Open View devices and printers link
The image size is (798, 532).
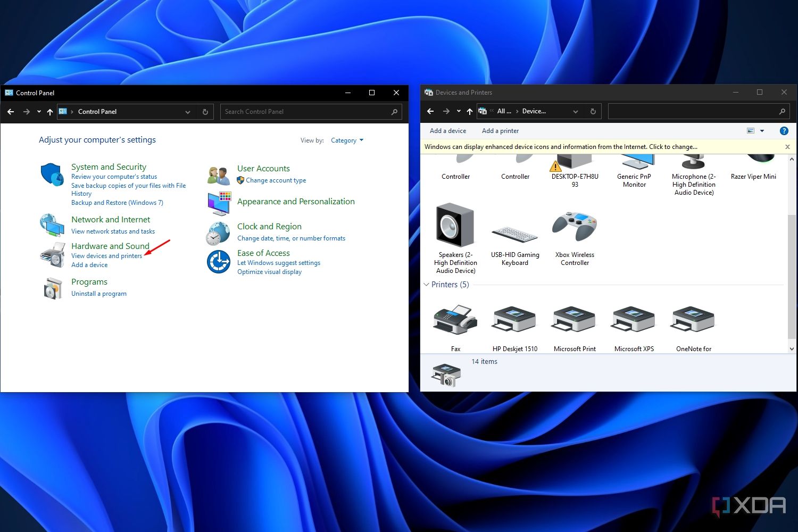(107, 256)
